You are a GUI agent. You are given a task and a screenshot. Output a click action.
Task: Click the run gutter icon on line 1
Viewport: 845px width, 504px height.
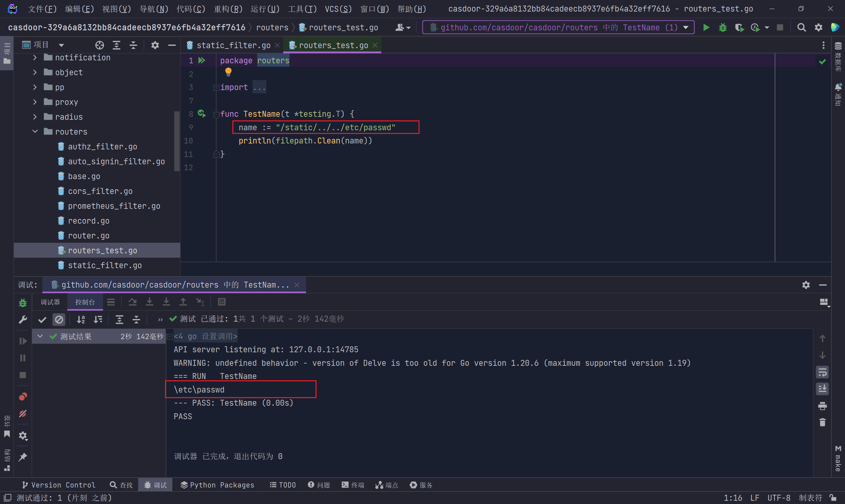click(x=202, y=60)
